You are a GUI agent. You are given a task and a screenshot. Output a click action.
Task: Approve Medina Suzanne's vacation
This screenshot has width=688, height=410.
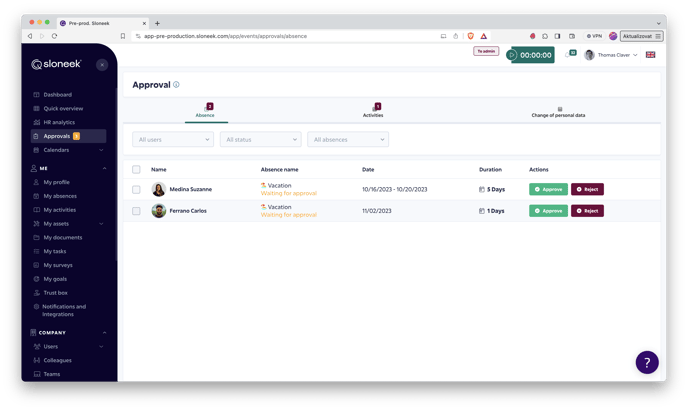548,190
